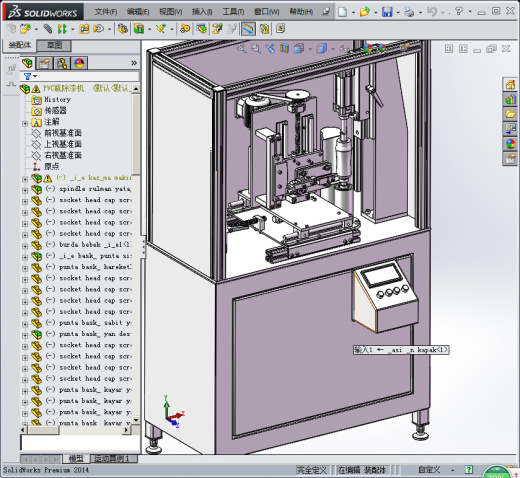The width and height of the screenshot is (520, 478).
Task: Switch to the 运动算例1 tab
Action: click(111, 459)
